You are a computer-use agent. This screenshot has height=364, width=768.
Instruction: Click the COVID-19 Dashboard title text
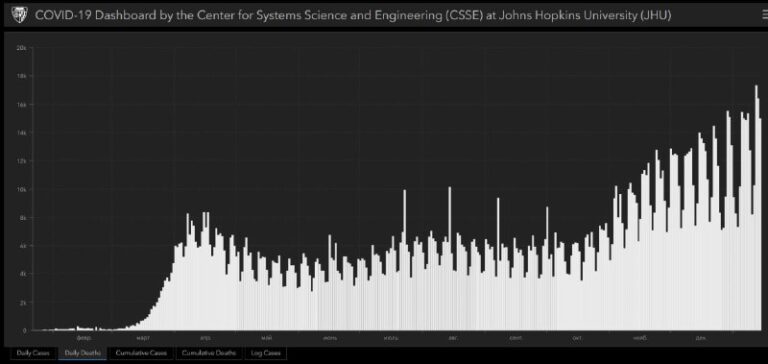353,15
